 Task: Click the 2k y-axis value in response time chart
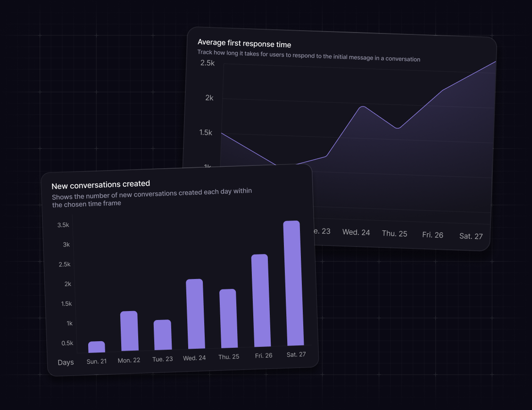click(209, 98)
